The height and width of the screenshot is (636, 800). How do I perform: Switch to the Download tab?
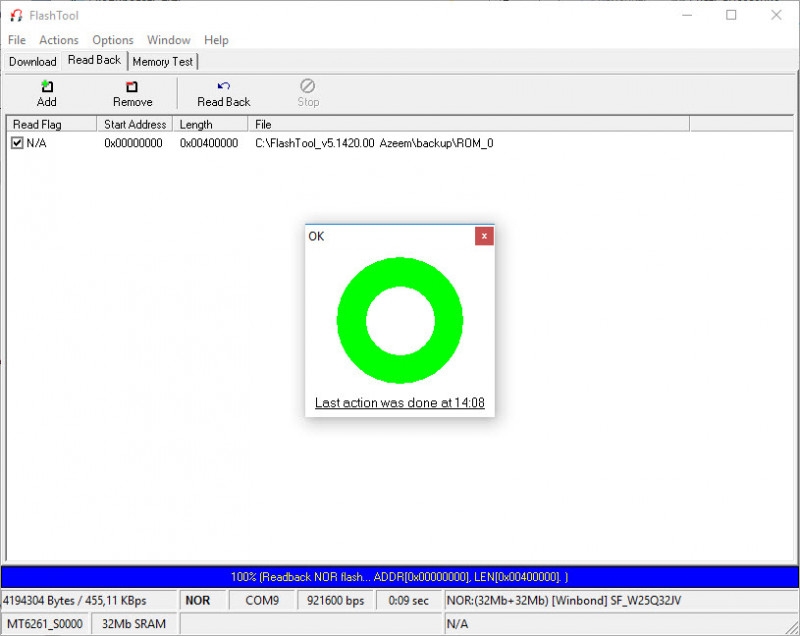pyautogui.click(x=33, y=62)
